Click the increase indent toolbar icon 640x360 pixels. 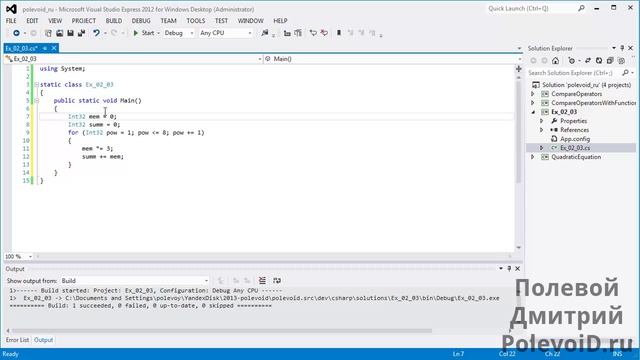(298, 33)
